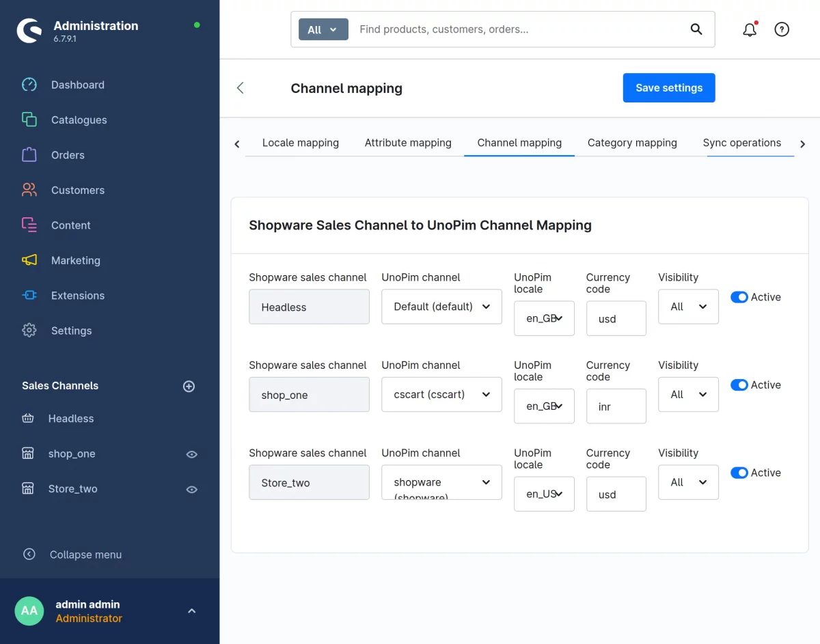
Task: Click the disabled Headless sales channel field
Action: pos(309,307)
